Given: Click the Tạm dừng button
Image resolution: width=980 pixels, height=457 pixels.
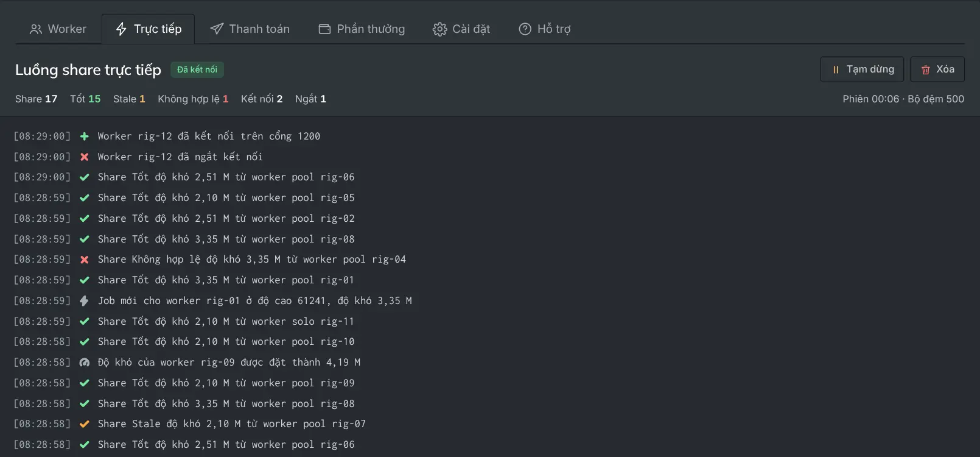Looking at the screenshot, I should (862, 69).
